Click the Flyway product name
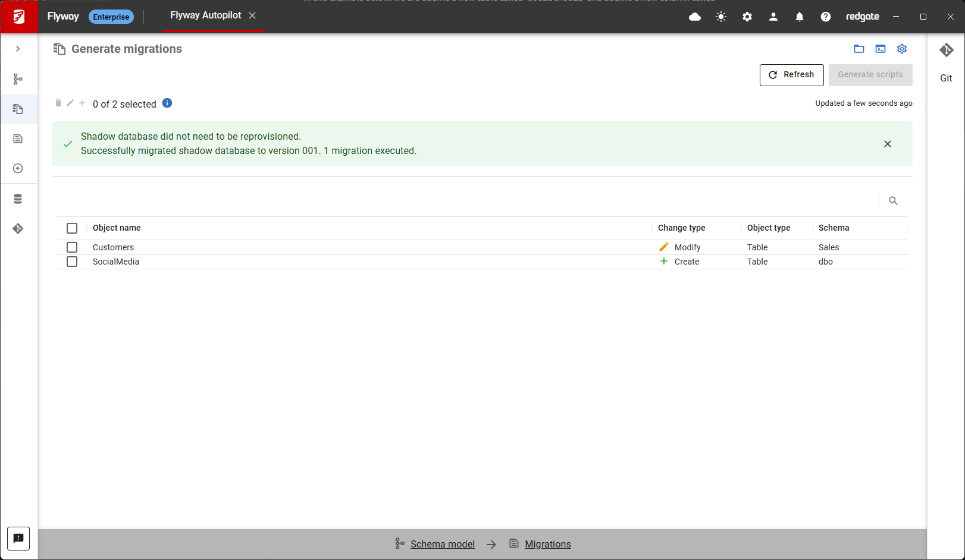The height and width of the screenshot is (560, 965). click(x=63, y=17)
